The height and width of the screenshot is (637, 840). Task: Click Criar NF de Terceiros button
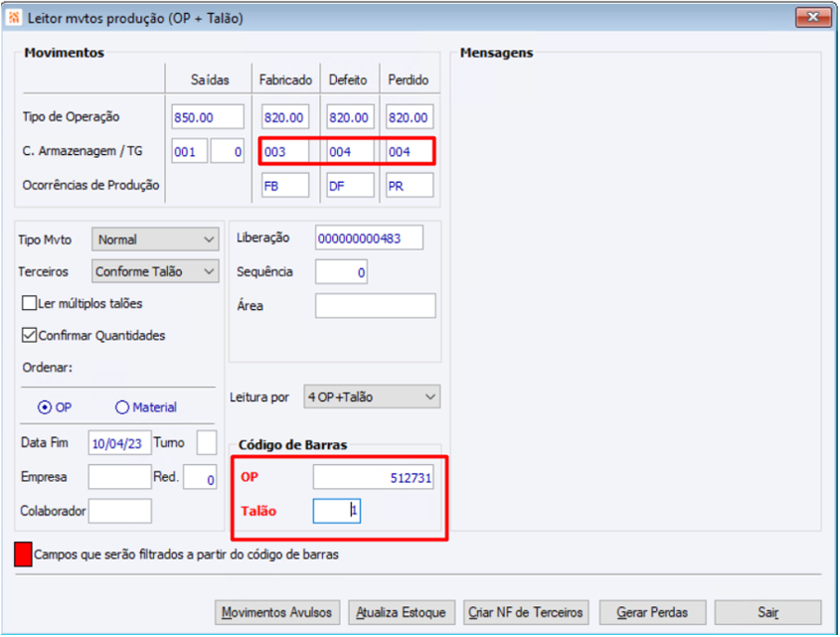point(526,612)
